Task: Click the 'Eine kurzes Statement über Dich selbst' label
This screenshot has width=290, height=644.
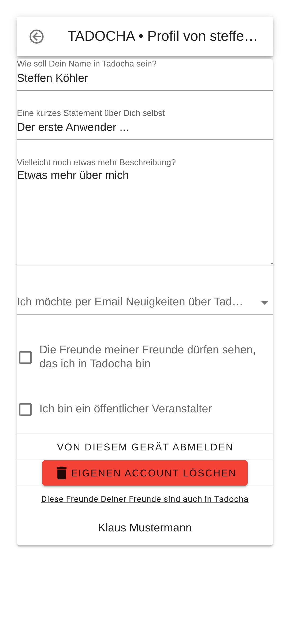Action: 91,113
